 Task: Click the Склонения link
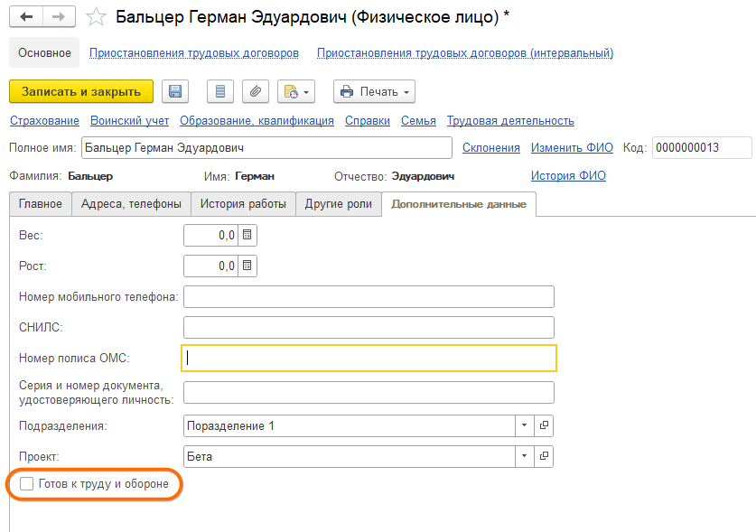(491, 147)
